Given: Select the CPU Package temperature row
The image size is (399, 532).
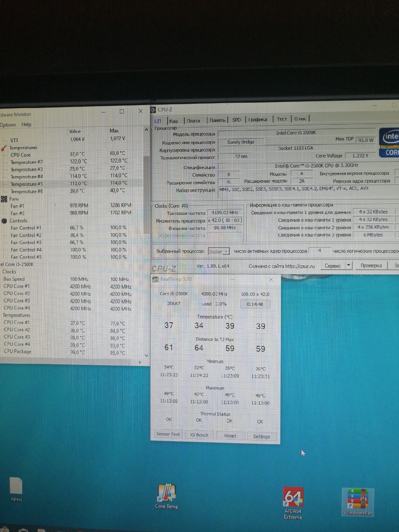Looking at the screenshot, I should pos(71,352).
